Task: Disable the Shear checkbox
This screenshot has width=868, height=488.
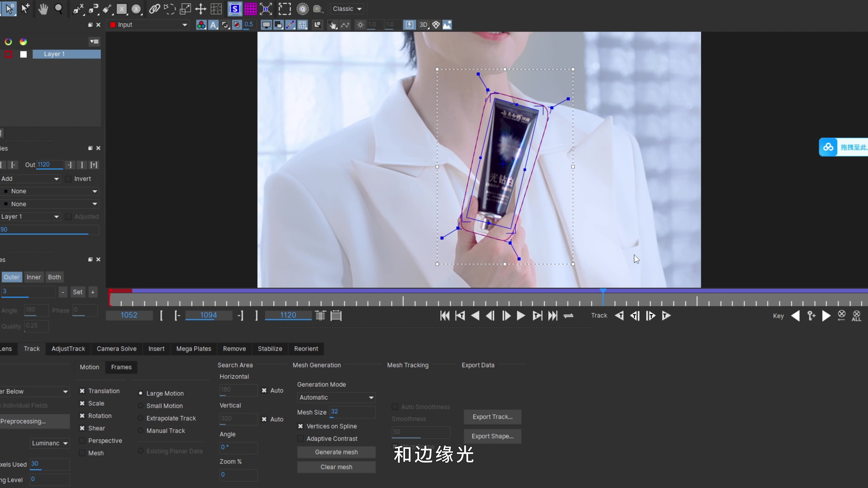Action: [82, 428]
